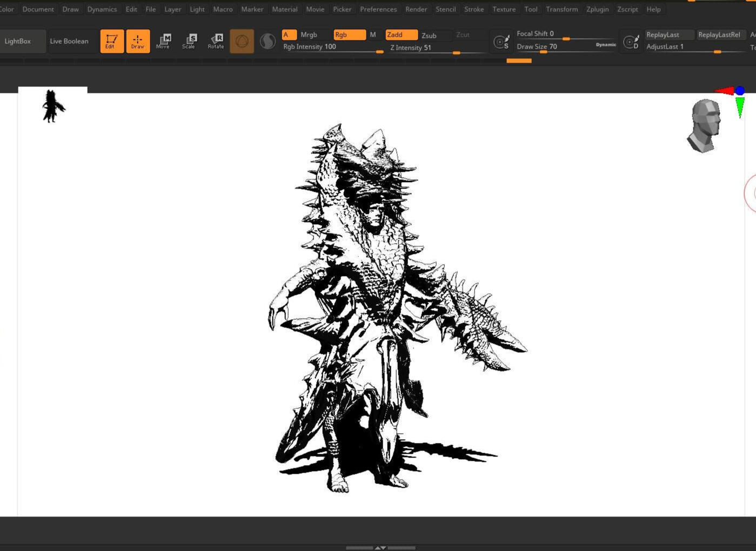This screenshot has height=551, width=756.
Task: Click the ReplayLast button
Action: (669, 35)
